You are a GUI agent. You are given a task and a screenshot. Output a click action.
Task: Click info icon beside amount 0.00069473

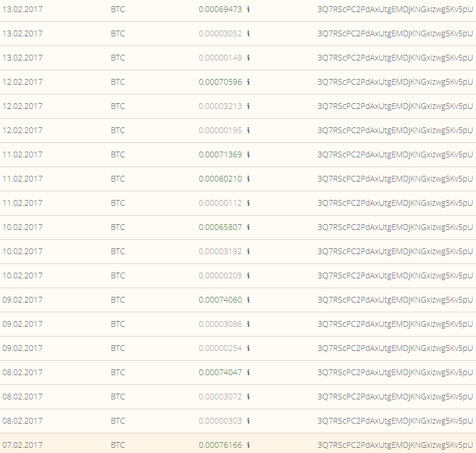[248, 9]
